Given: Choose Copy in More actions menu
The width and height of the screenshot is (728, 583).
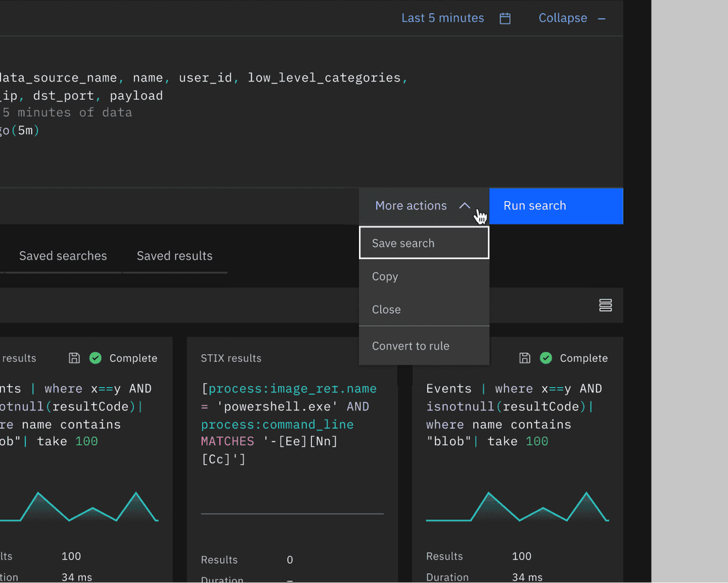Looking at the screenshot, I should (423, 276).
